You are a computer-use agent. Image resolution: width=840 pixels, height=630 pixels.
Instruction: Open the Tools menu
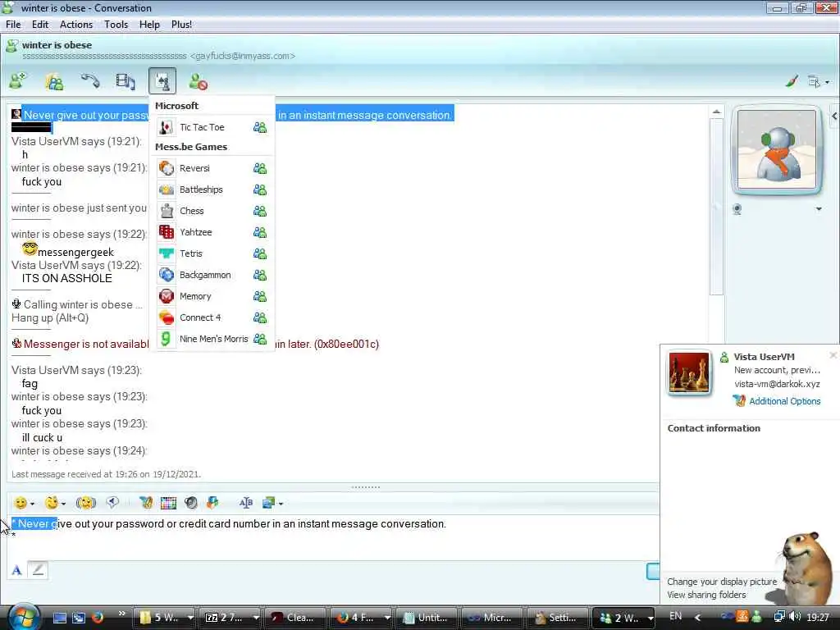pyautogui.click(x=116, y=25)
